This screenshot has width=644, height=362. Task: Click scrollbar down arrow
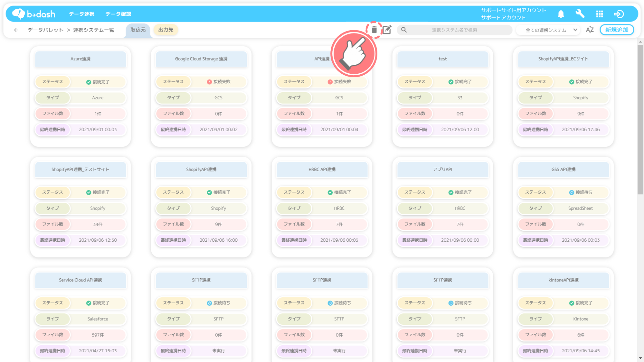[640, 358]
